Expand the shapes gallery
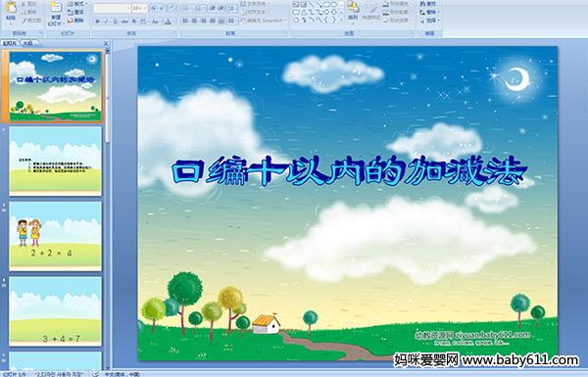The height and width of the screenshot is (377, 588). pos(342,20)
